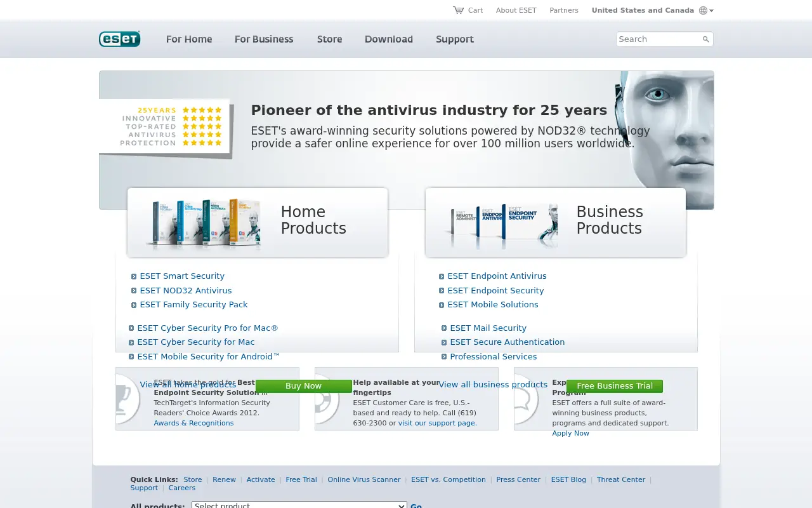Open Professional Services link

click(494, 357)
